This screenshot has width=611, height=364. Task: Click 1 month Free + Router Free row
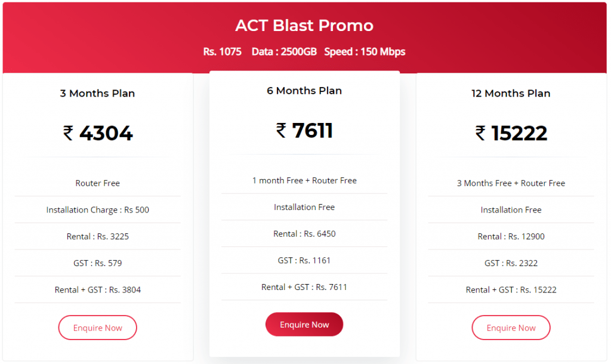pos(304,180)
